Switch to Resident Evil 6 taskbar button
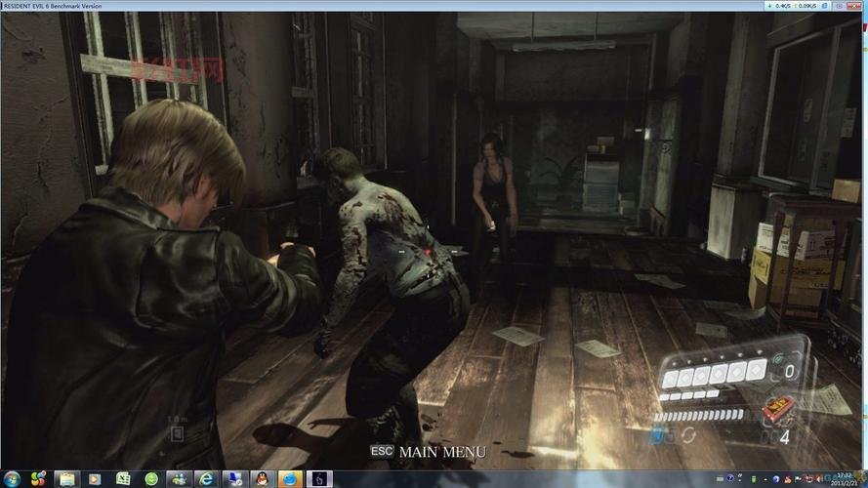868x488 pixels. point(319,478)
